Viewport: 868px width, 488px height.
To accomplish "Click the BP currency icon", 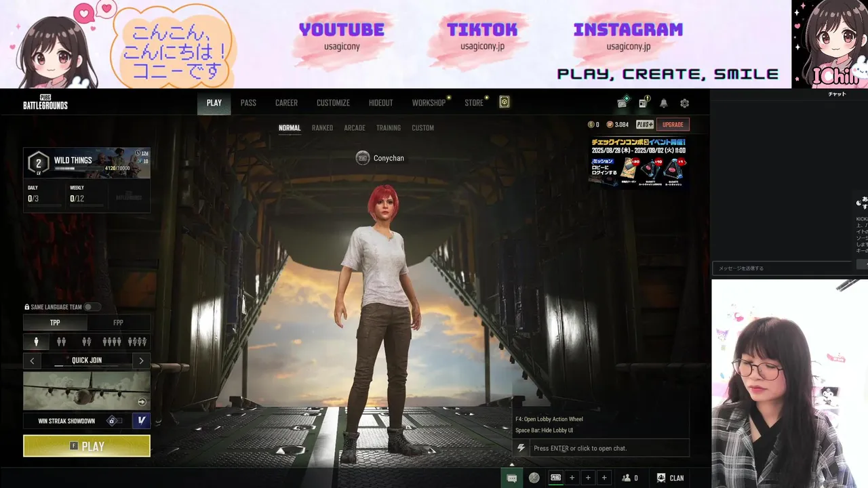I will coord(610,125).
